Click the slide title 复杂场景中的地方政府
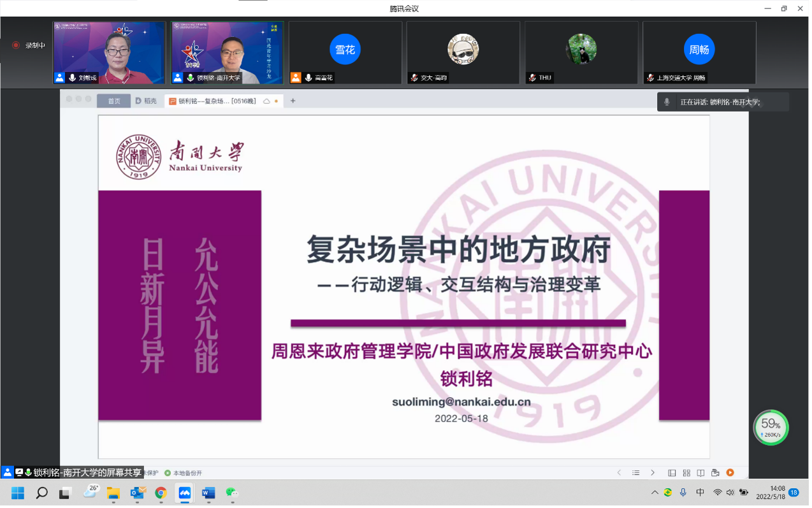 click(458, 250)
